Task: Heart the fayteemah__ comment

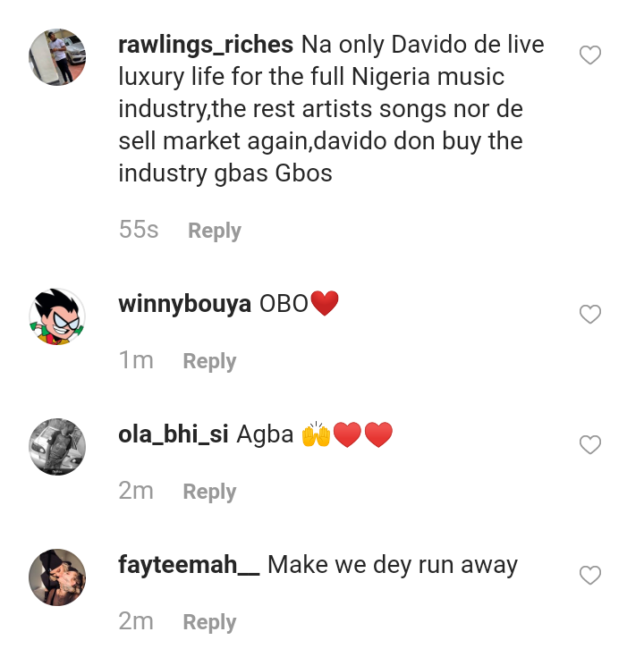Action: [x=590, y=576]
